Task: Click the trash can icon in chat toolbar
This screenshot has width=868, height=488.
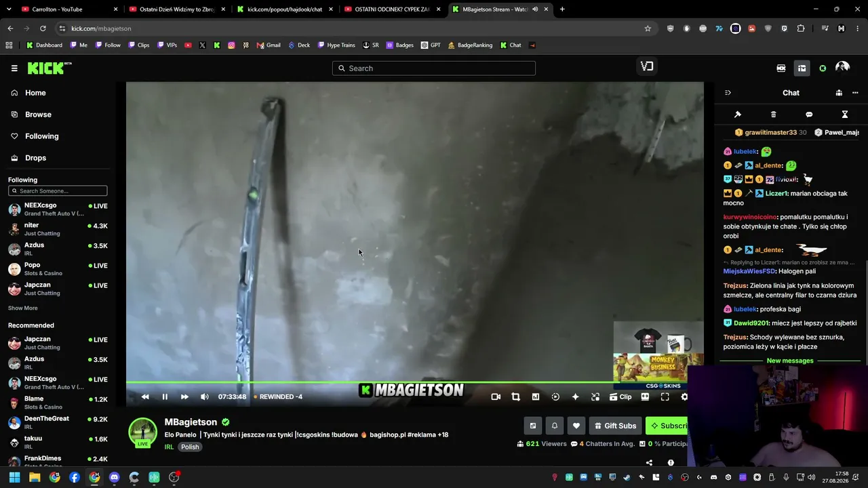Action: (x=774, y=115)
